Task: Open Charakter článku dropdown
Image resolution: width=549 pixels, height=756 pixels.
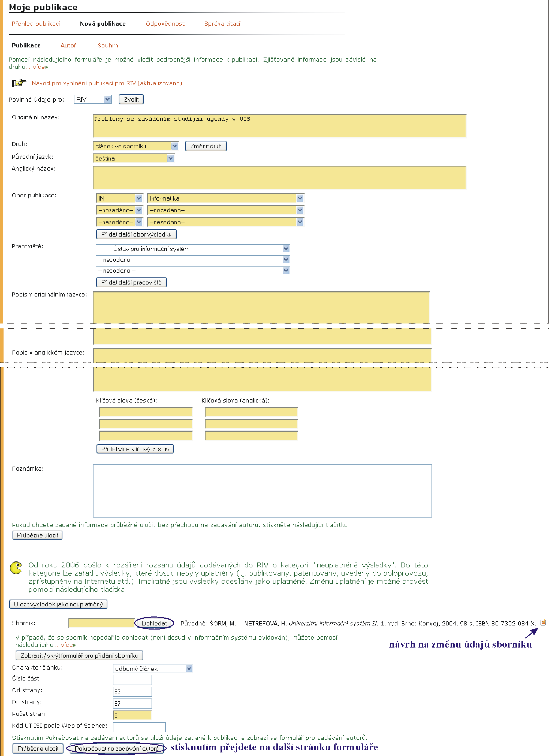Action: [153, 669]
